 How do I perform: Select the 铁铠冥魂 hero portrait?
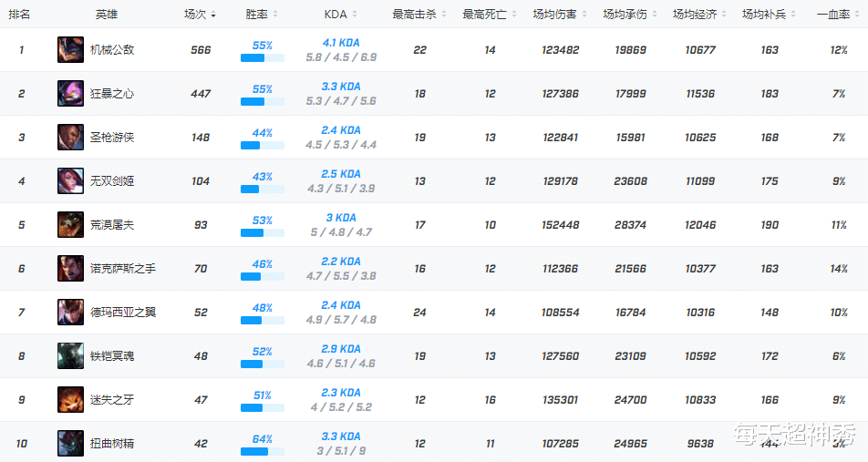70,355
